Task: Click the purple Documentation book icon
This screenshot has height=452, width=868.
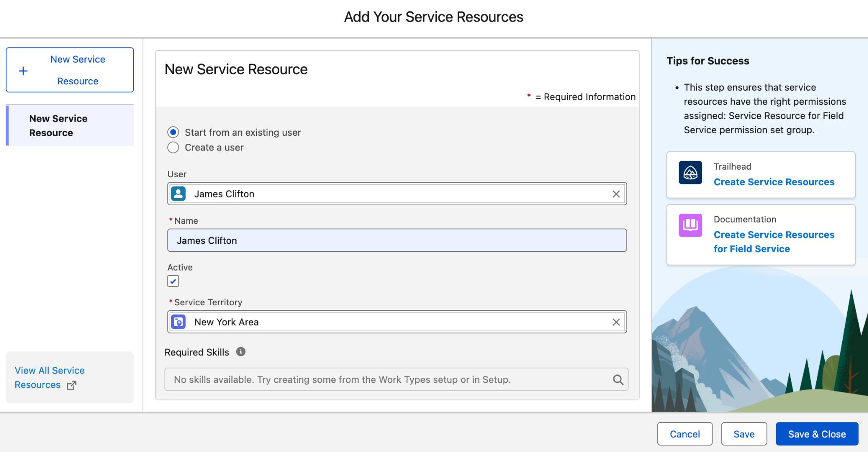Action: click(x=690, y=225)
